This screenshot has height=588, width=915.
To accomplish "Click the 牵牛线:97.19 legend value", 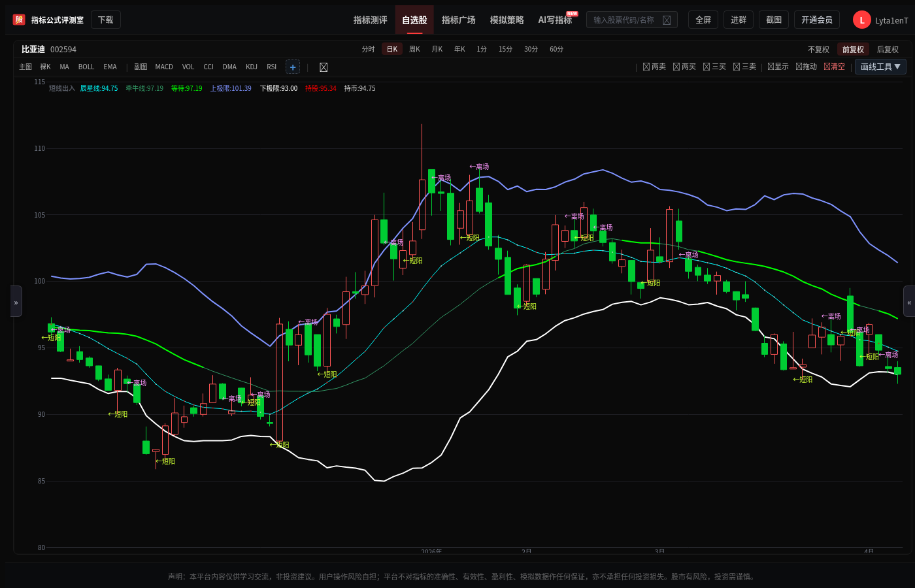I will 144,88.
